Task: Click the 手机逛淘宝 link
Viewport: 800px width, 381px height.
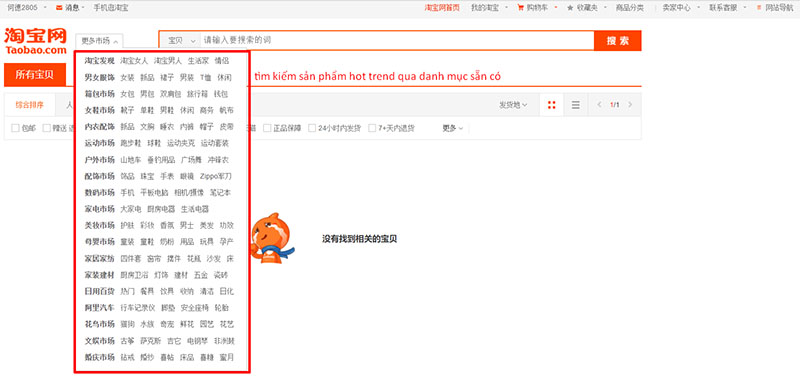Action: coord(111,8)
